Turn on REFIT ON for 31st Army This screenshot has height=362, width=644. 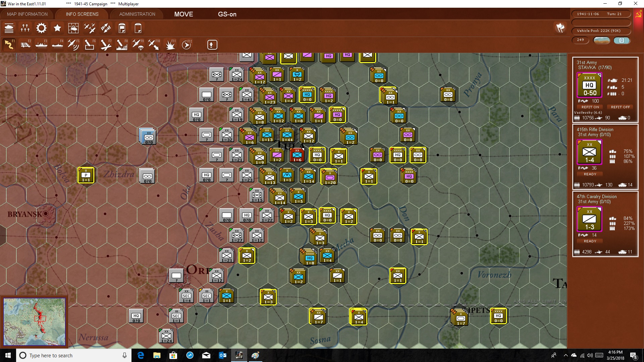pyautogui.click(x=590, y=107)
